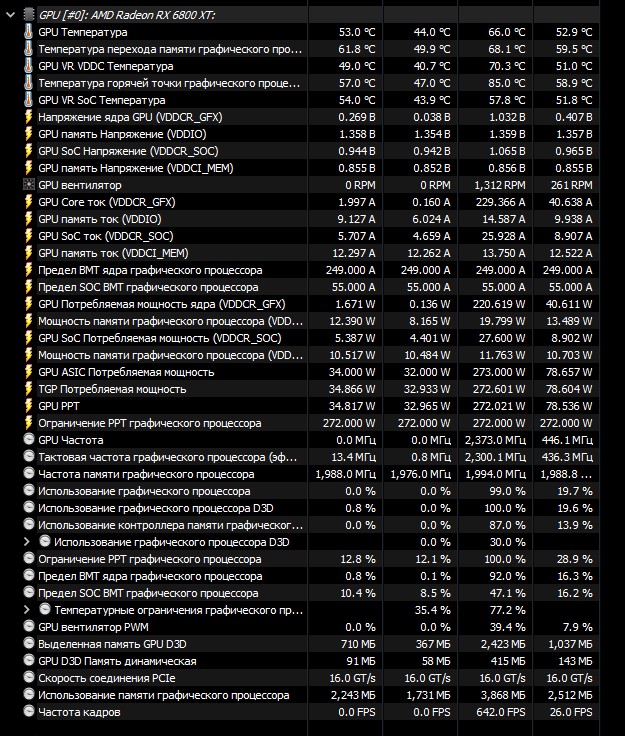The width and height of the screenshot is (625, 736).
Task: Click the gauge icon for Использование графического процессора 19.7 % row
Action: [x=29, y=491]
